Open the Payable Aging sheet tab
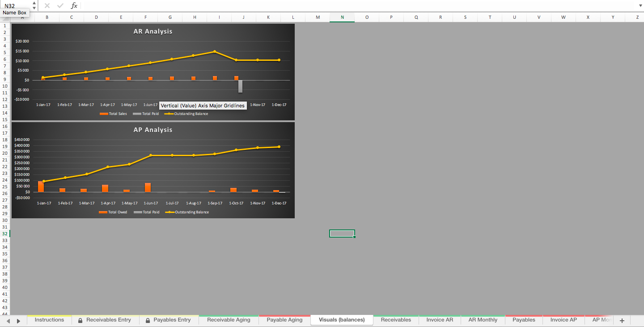The height and width of the screenshot is (327, 644). (284, 320)
